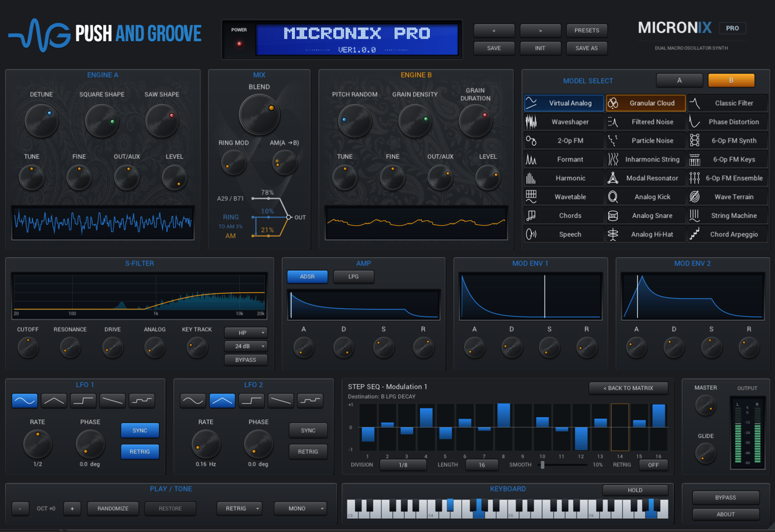Select LFO 1 sine waveform

pyautogui.click(x=25, y=401)
